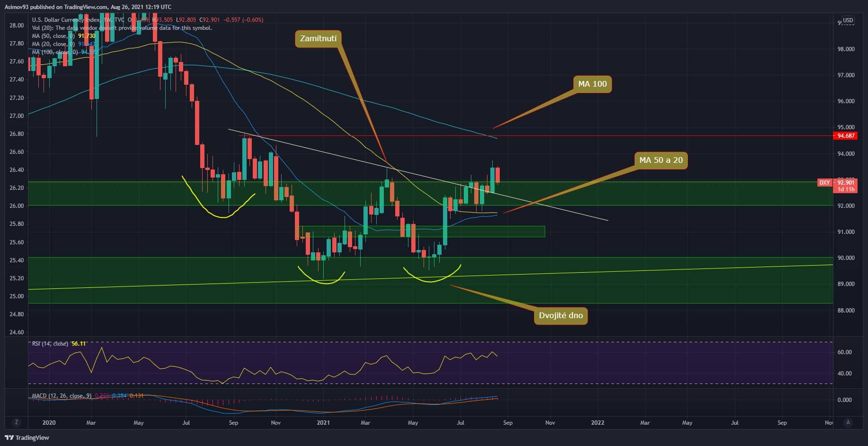Select the MA (20, close, 0) indicator legend
The image size is (868, 446).
point(64,44)
